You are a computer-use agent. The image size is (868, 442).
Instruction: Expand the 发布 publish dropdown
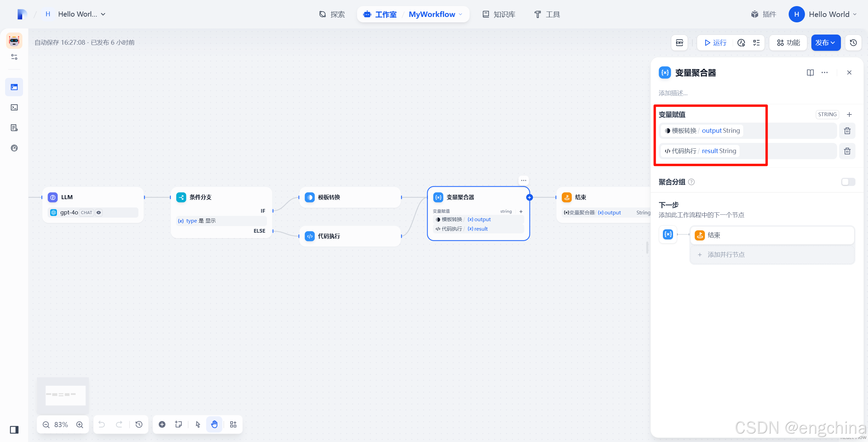click(826, 43)
